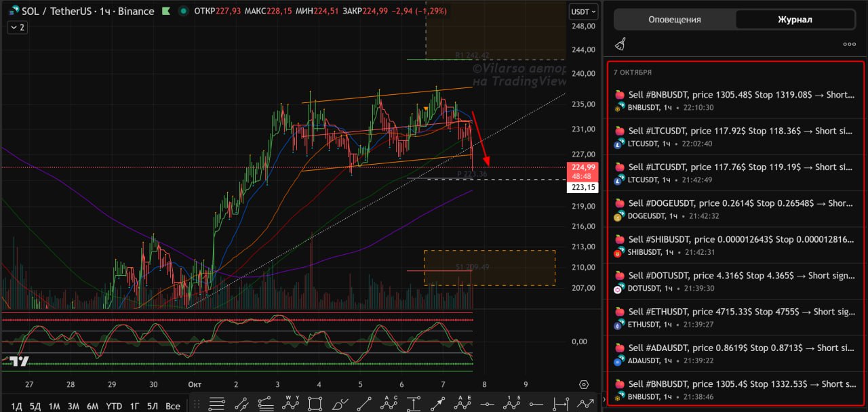Viewport: 868px width, 412px height.
Task: Open the Sell #ETHUSDT log entry
Action: [x=735, y=317]
